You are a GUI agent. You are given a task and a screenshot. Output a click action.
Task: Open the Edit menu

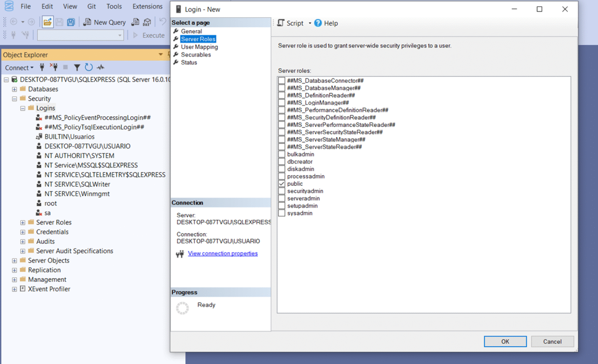click(x=47, y=7)
